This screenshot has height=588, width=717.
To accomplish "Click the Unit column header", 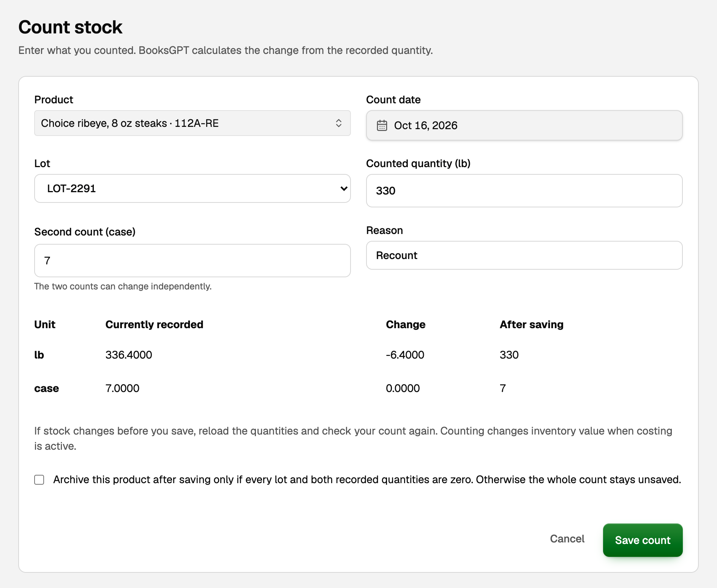I will [45, 324].
